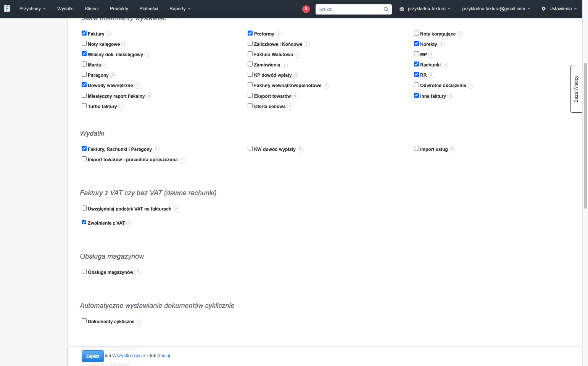Screen dimensions: 588x366
Task: Open help icon next to KW dowód wypłaty
Action: [300, 149]
